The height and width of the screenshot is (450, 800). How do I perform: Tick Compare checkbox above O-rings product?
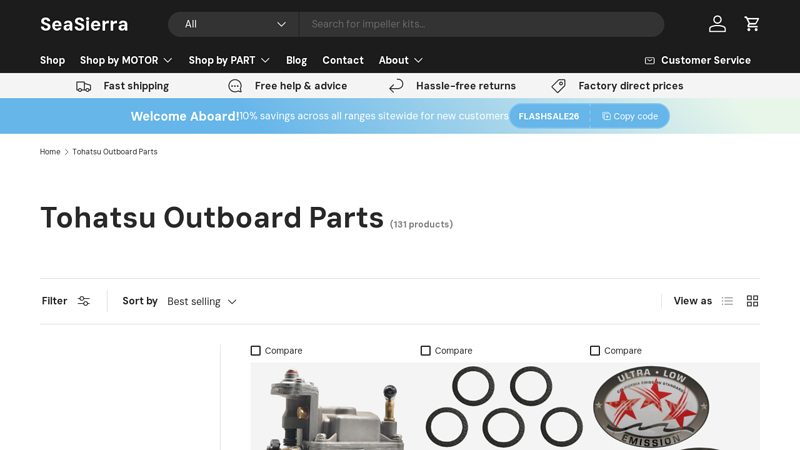click(x=426, y=351)
